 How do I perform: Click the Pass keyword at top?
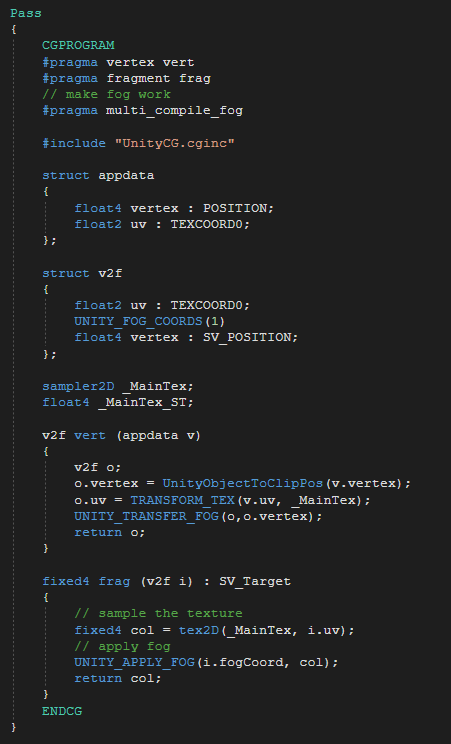coord(26,13)
